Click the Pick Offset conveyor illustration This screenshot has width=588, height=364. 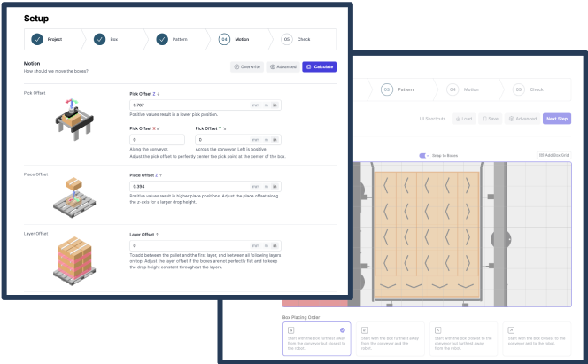[74, 120]
